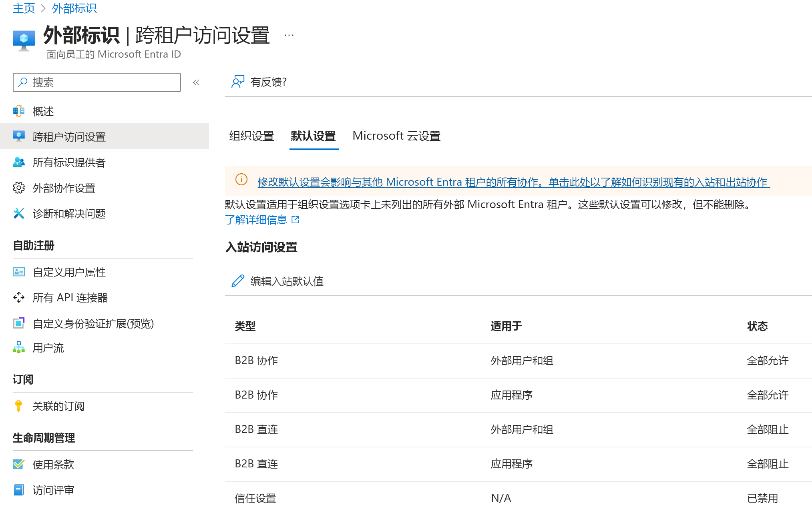This screenshot has height=515, width=812.
Task: Click 全部允许 status in first B2B 协作 row
Action: 768,361
